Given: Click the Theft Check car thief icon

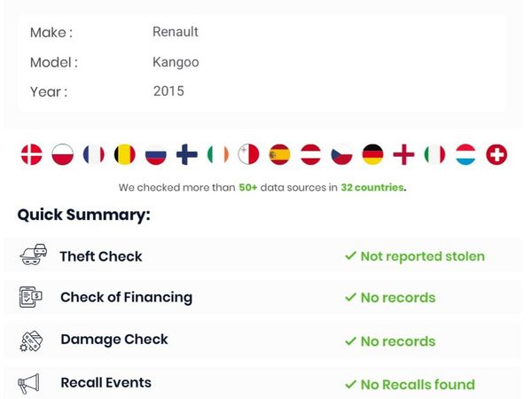Looking at the screenshot, I should pyautogui.click(x=32, y=256).
